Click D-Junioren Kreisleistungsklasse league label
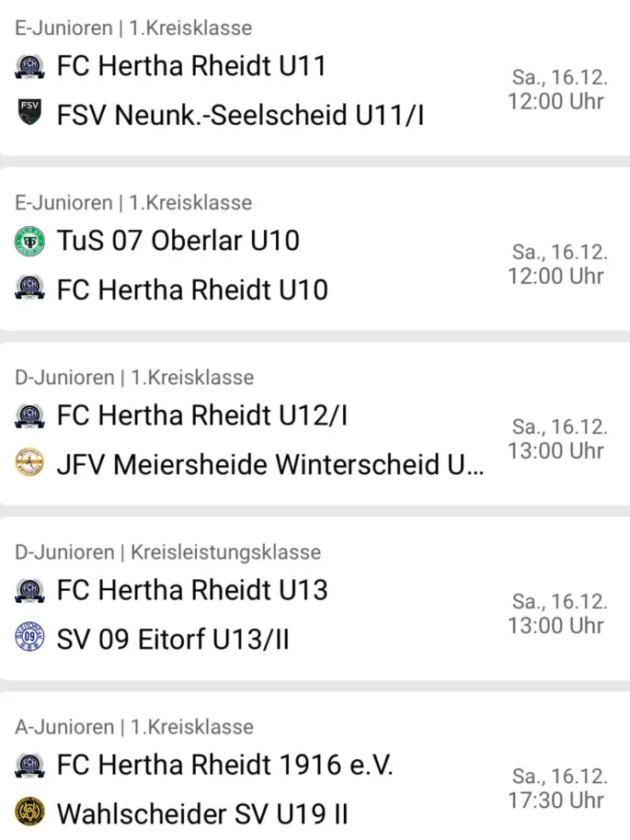 tap(167, 552)
